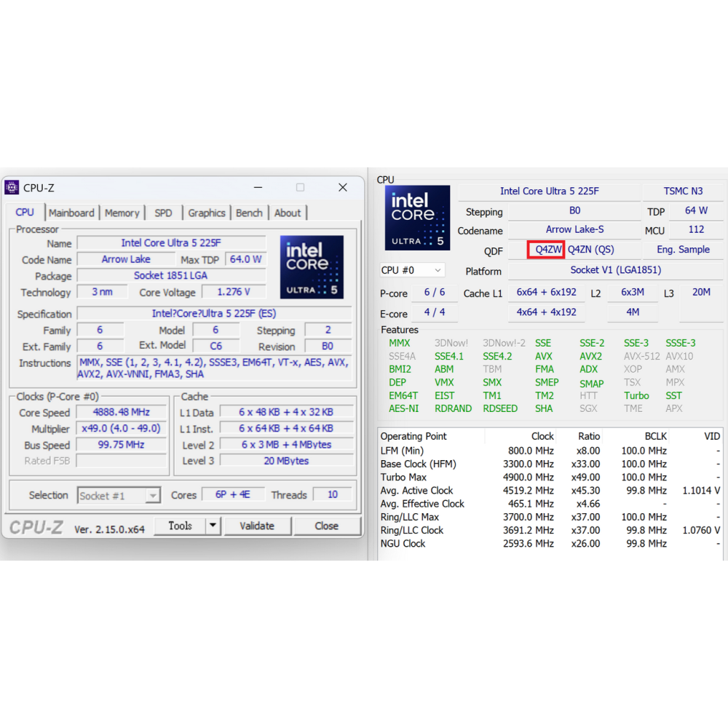Click the Intel Core logo in right panel
728x728 pixels.
417,218
